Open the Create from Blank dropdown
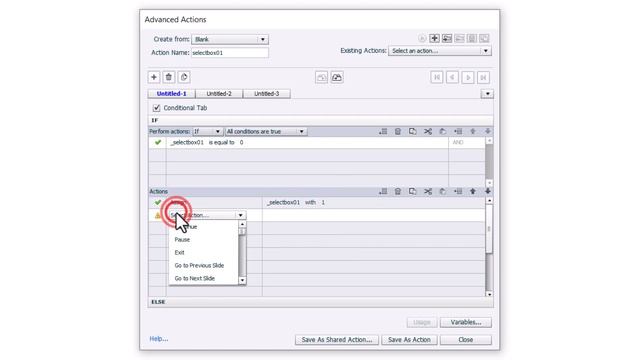 [x=230, y=39]
